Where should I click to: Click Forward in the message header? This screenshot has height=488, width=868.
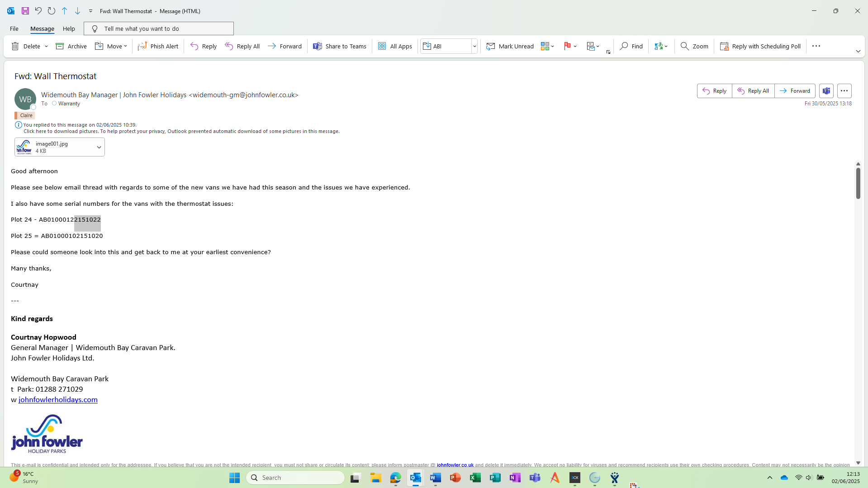[x=795, y=91]
